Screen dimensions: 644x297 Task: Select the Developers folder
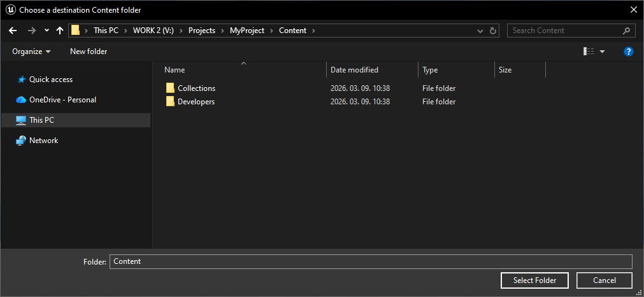point(196,102)
